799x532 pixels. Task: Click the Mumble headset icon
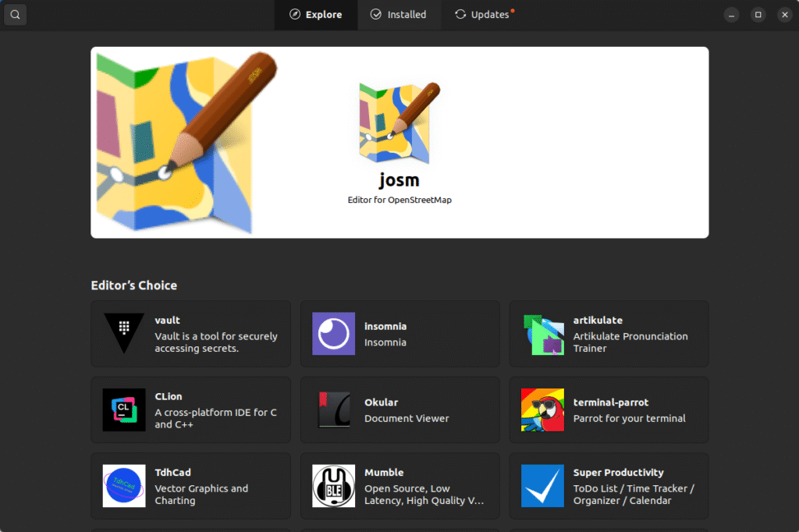333,486
